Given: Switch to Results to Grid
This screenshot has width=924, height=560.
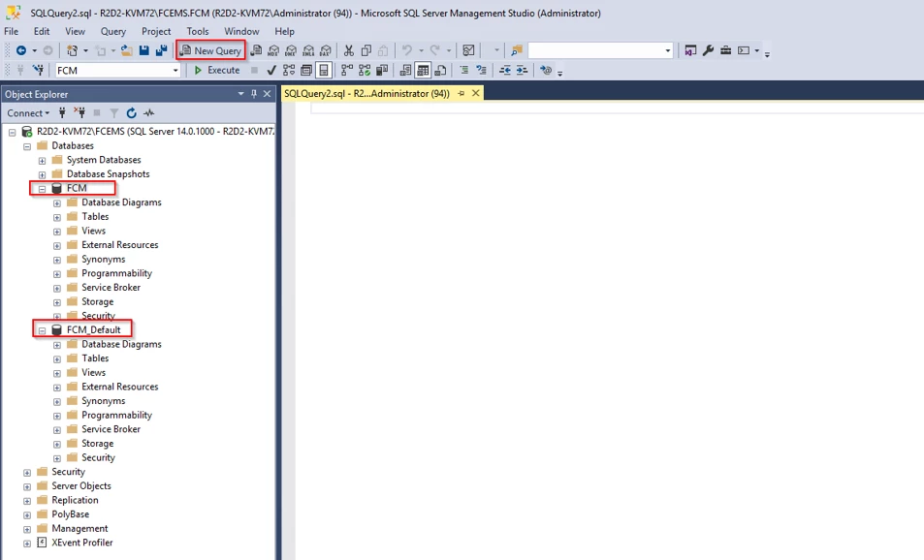Looking at the screenshot, I should (x=423, y=70).
